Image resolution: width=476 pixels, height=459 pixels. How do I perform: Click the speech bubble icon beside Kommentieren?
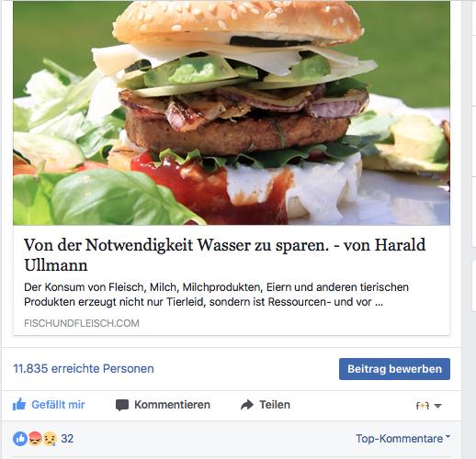coord(122,405)
